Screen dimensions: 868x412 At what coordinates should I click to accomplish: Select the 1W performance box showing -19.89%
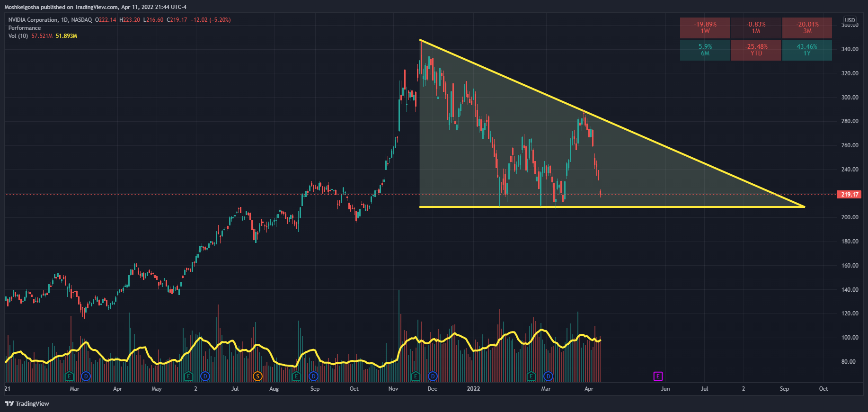705,27
